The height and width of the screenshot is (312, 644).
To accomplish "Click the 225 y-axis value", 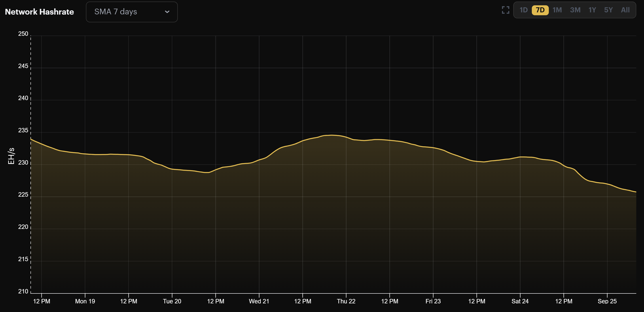I will [x=23, y=195].
